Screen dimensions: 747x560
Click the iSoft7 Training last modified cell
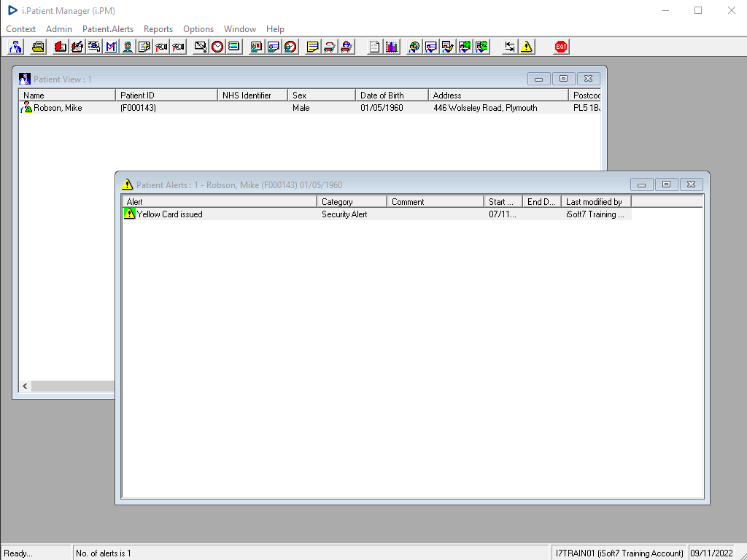tap(595, 214)
